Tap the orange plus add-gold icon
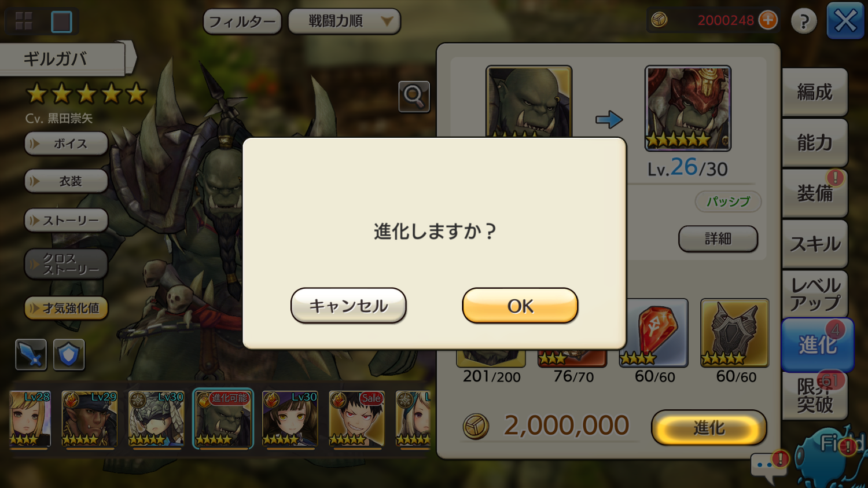This screenshot has height=488, width=868. pos(768,20)
